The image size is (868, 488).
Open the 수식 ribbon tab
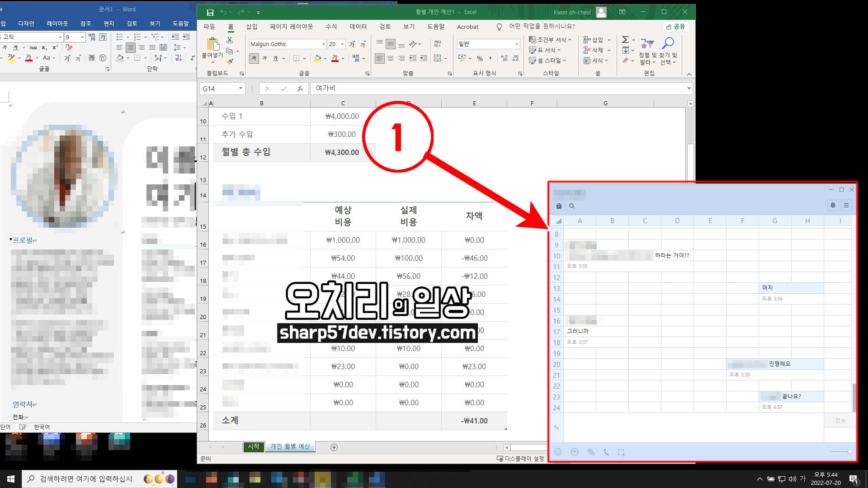[331, 27]
